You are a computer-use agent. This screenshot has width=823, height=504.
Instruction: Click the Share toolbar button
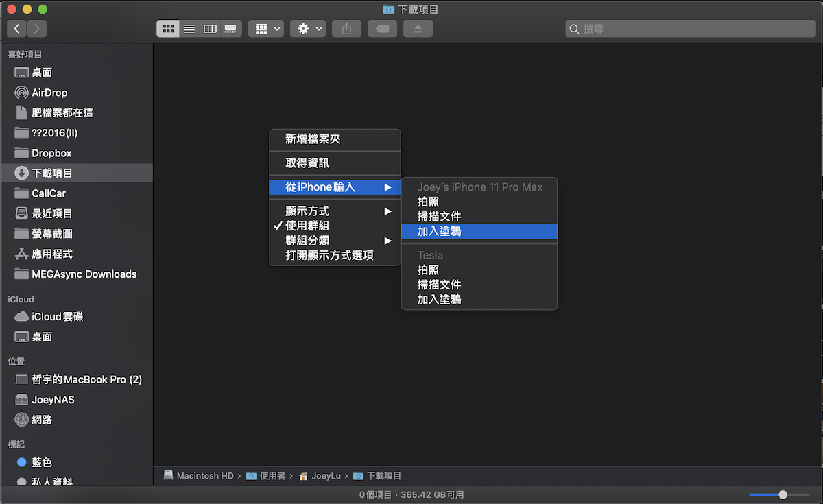tap(346, 29)
